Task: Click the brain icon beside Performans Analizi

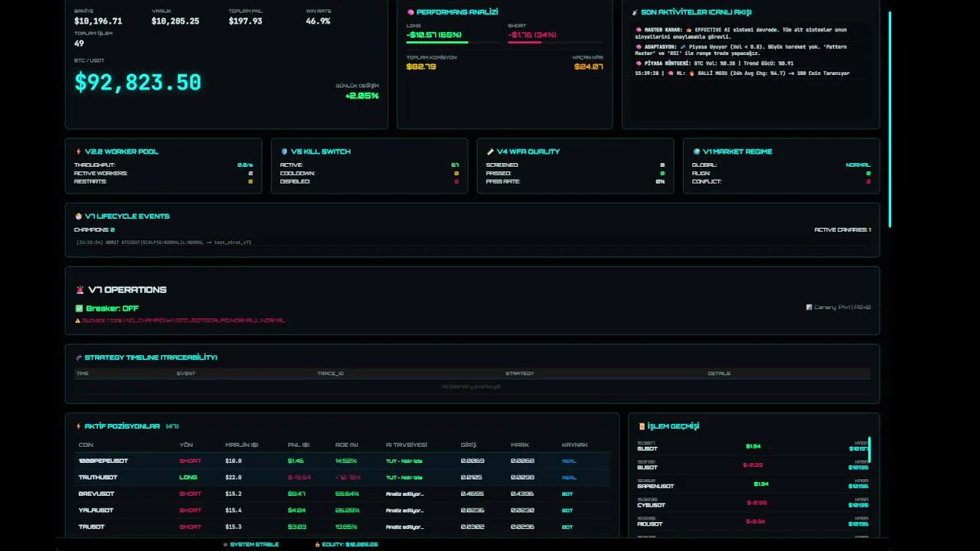Action: coord(410,12)
